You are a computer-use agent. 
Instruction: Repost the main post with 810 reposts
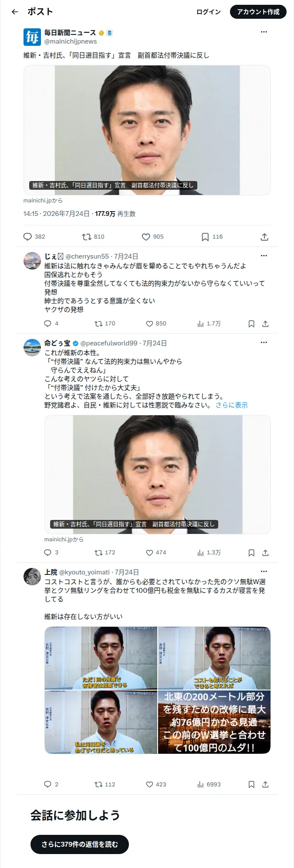(x=87, y=237)
